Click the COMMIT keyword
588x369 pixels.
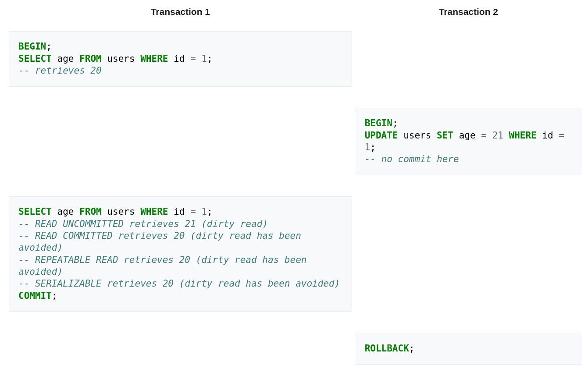[35, 296]
